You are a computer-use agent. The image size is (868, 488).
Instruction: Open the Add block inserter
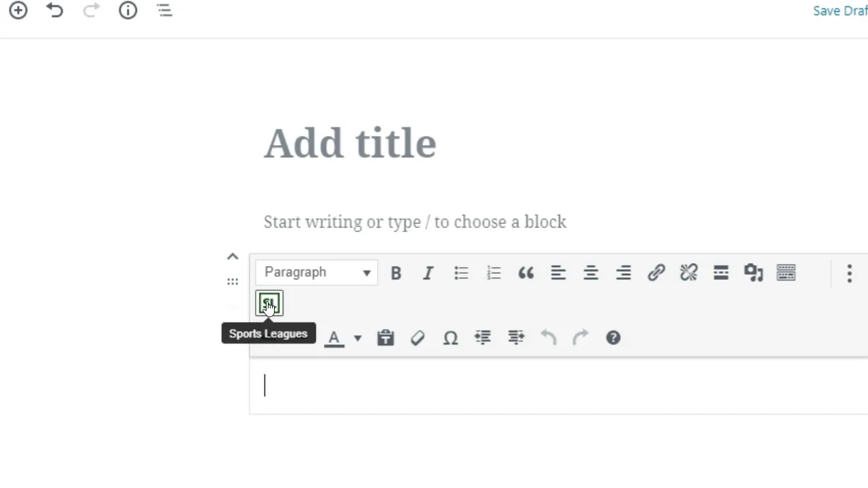18,10
